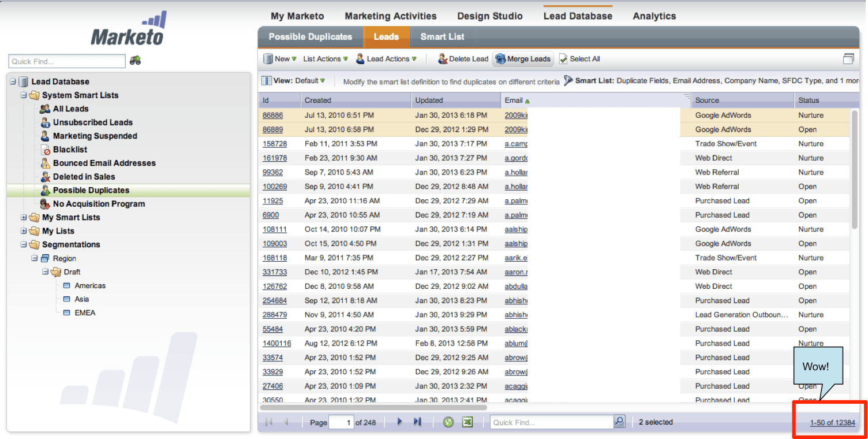The height and width of the screenshot is (439, 868).
Task: Click the No Acquisition Program icon
Action: (x=45, y=204)
